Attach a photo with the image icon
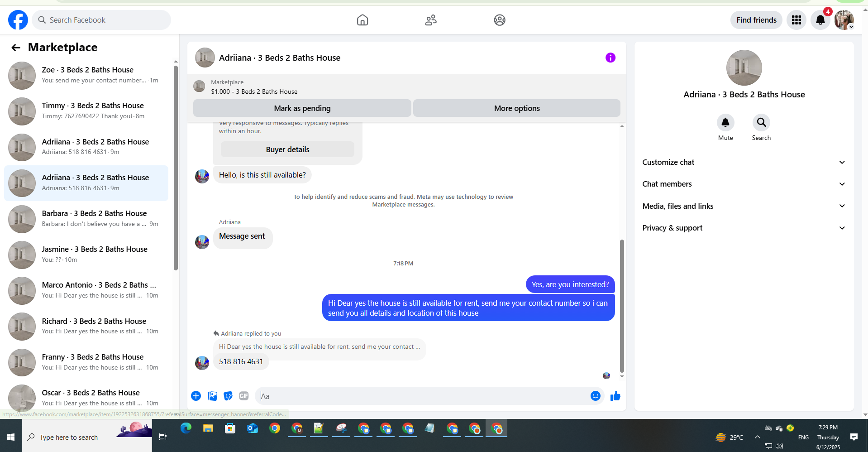Image resolution: width=868 pixels, height=452 pixels. tap(212, 396)
